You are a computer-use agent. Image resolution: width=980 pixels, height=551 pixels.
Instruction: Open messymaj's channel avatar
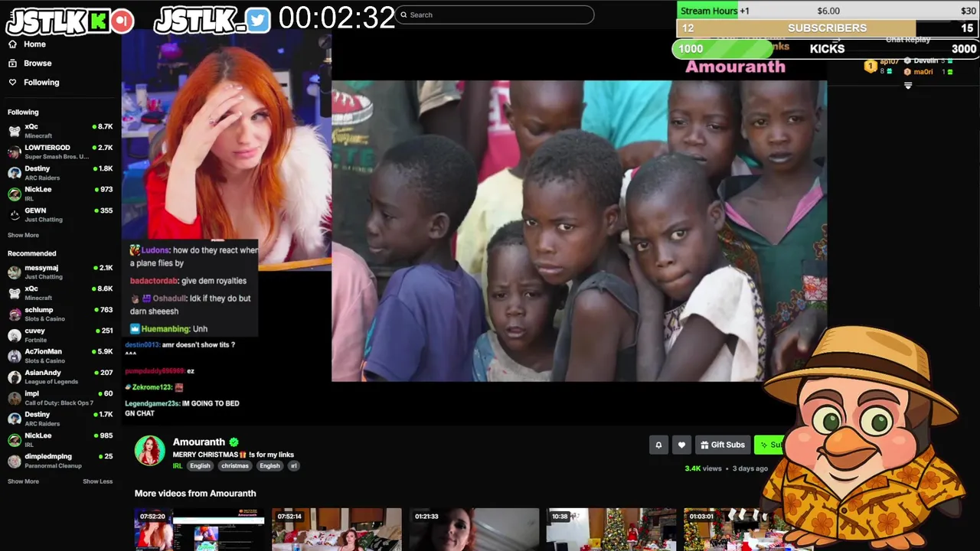[x=14, y=272]
